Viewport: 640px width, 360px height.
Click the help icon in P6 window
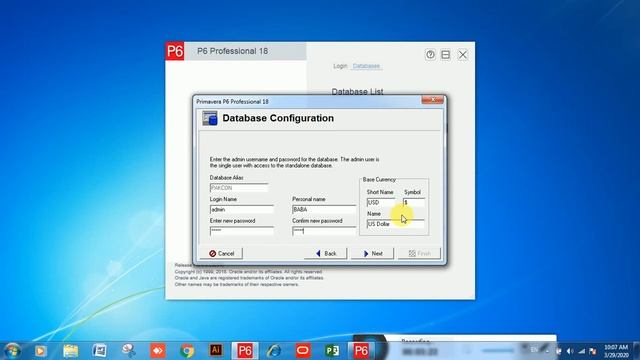coord(430,55)
